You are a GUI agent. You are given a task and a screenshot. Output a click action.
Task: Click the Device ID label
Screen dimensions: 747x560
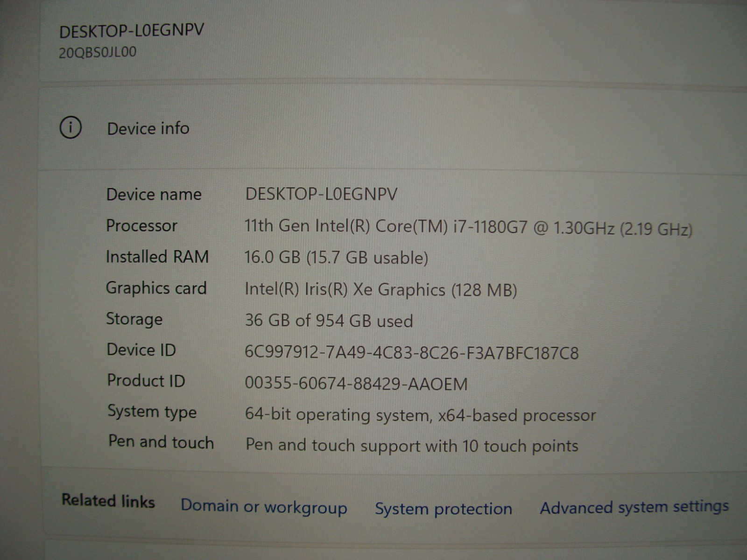click(x=141, y=350)
